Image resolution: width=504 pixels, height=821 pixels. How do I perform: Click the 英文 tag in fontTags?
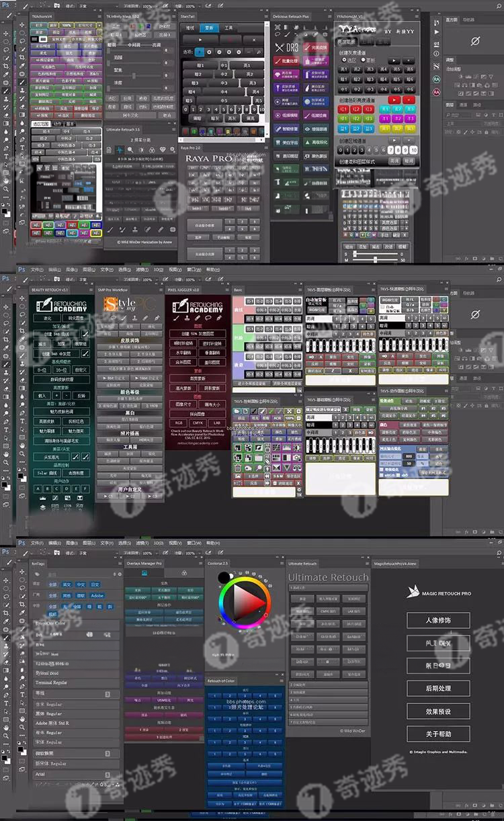[67, 585]
